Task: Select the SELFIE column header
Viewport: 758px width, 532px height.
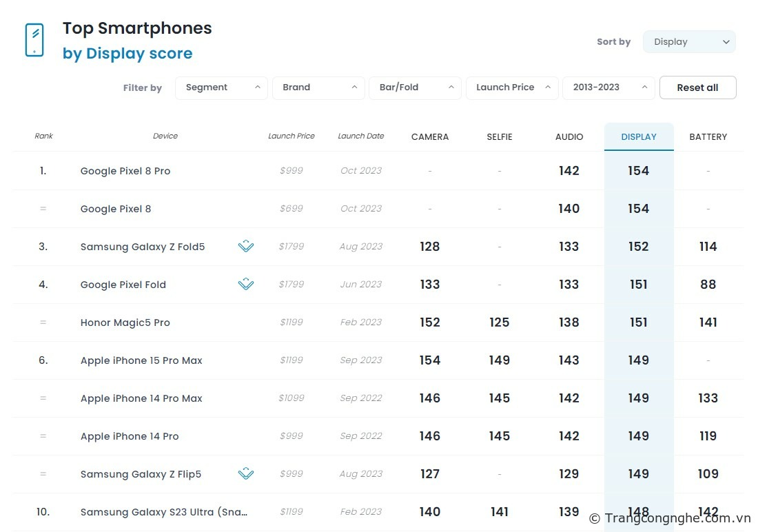Action: click(x=500, y=137)
